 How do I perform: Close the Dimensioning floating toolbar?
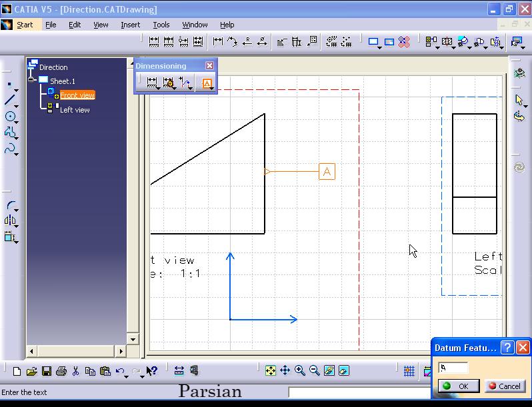(x=210, y=65)
